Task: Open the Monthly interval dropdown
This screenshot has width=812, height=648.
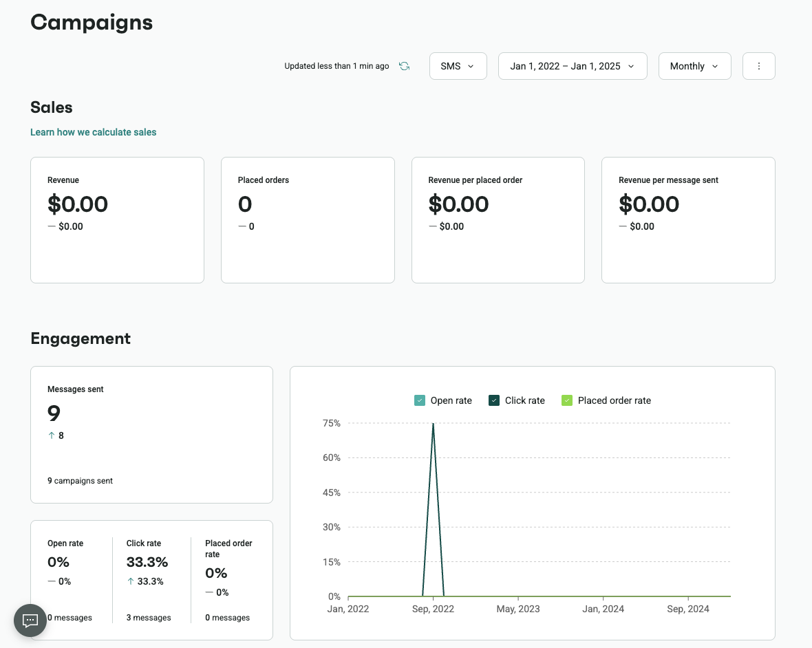Action: (x=694, y=66)
